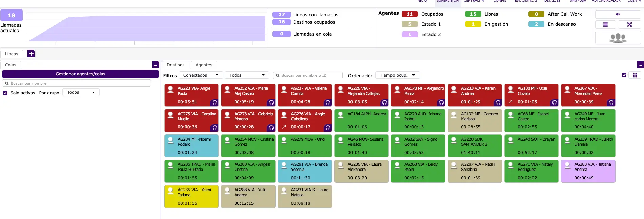
Task: Focus the Buscar por nombre o ID field
Action: (x=308, y=75)
